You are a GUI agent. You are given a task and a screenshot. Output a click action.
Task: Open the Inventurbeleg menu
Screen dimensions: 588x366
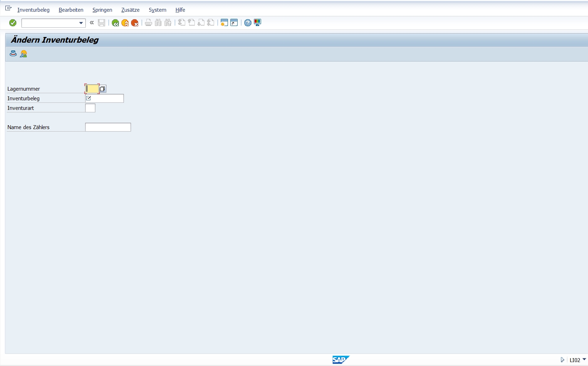tap(33, 10)
